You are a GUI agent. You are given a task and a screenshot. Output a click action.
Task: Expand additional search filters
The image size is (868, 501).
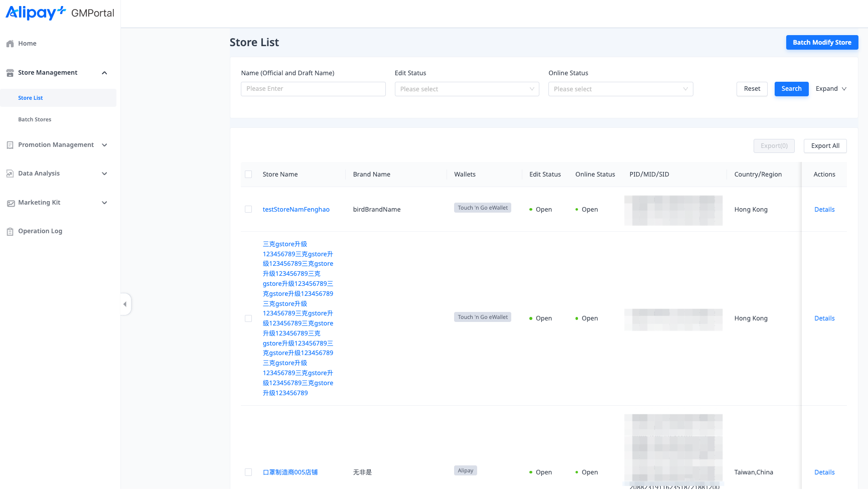[x=831, y=89]
